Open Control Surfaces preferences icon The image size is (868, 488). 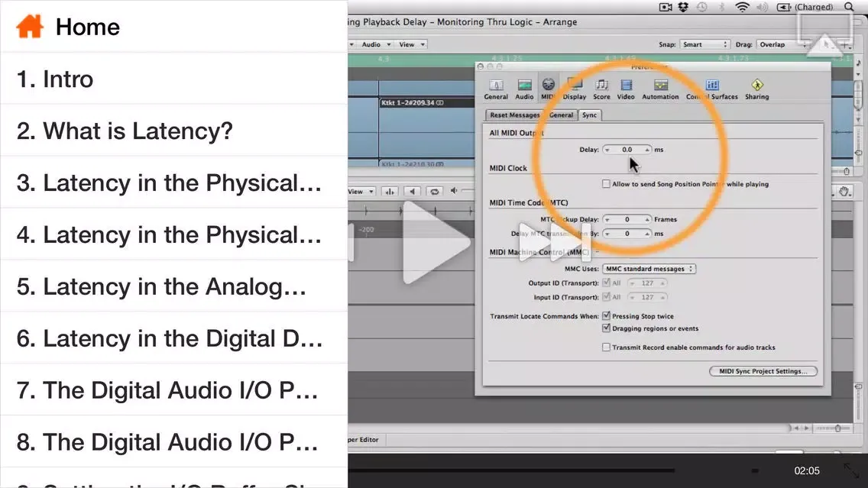tap(712, 89)
